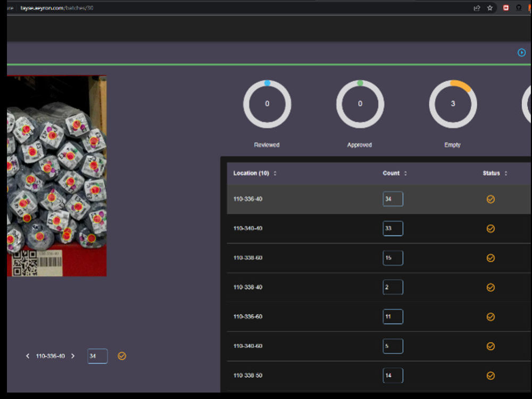
Task: Edit count field for 110-336-40 row
Action: pyautogui.click(x=393, y=199)
